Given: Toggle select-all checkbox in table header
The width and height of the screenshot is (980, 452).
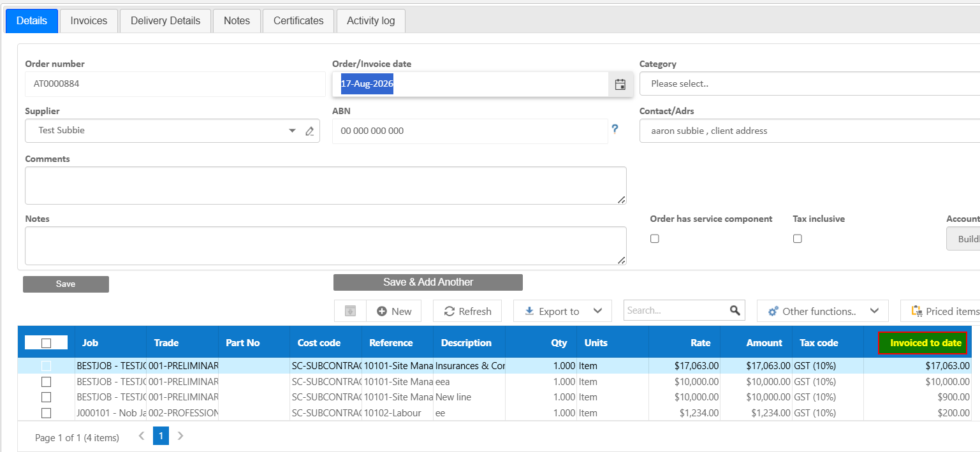Looking at the screenshot, I should tap(46, 343).
